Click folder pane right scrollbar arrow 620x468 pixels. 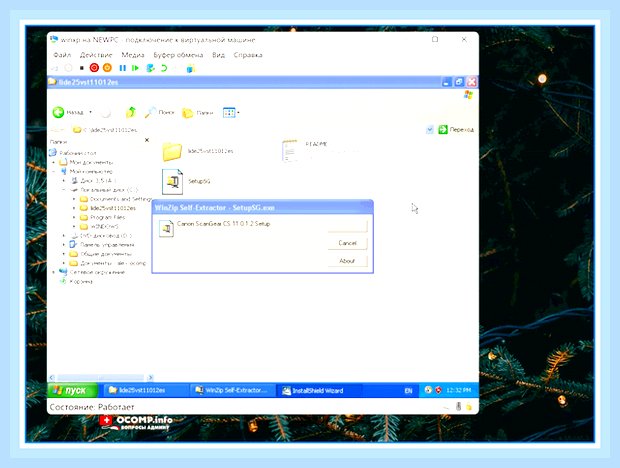pos(150,377)
